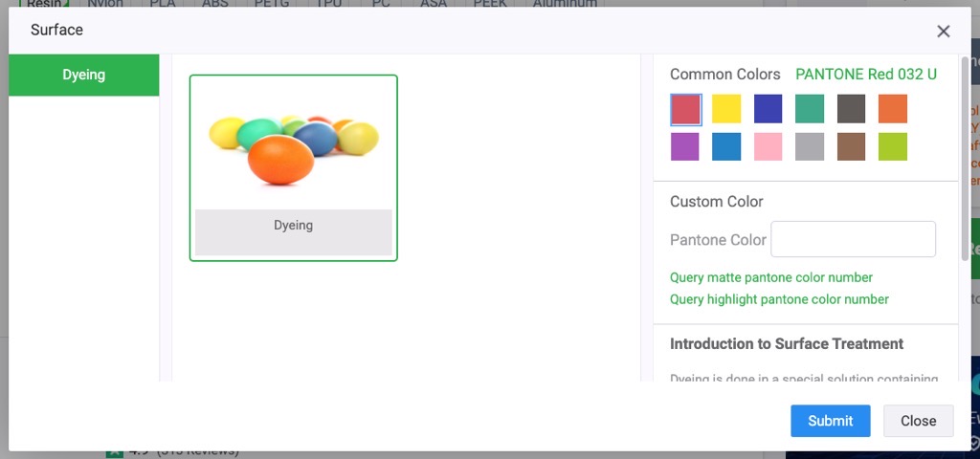This screenshot has height=459, width=980.
Task: Pick the dark gray color swatch
Action: tap(851, 109)
